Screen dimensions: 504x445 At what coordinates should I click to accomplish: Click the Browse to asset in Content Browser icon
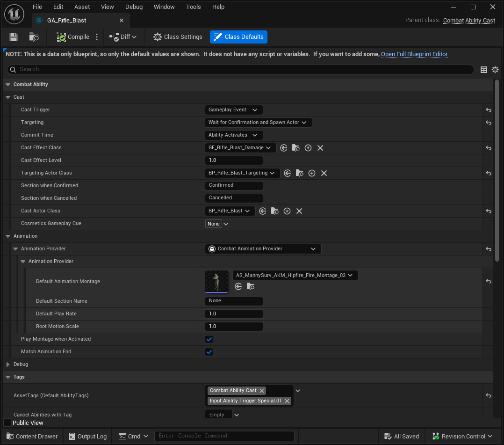pyautogui.click(x=34, y=37)
